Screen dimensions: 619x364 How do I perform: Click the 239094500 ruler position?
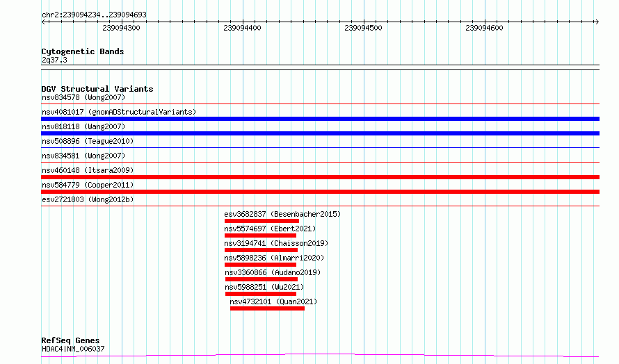click(363, 28)
